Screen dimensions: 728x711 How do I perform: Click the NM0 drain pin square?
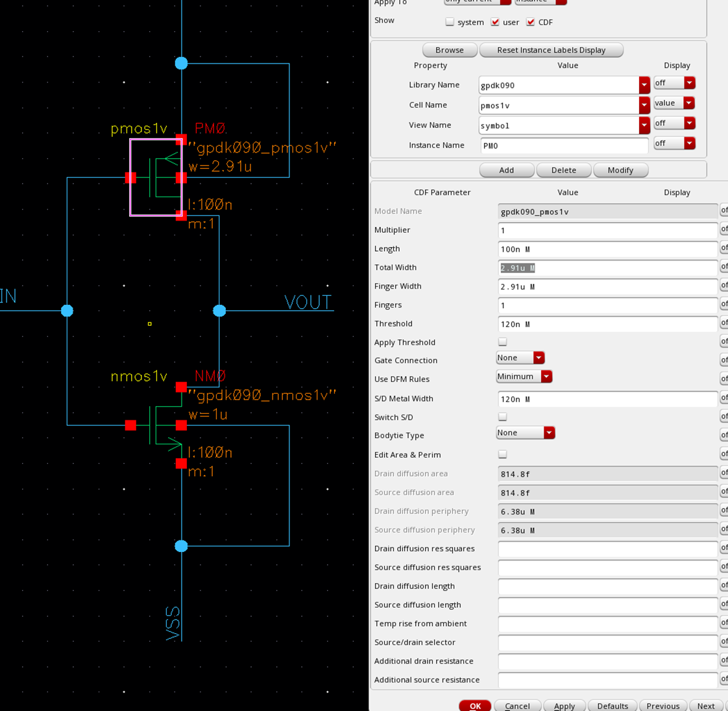(x=181, y=387)
